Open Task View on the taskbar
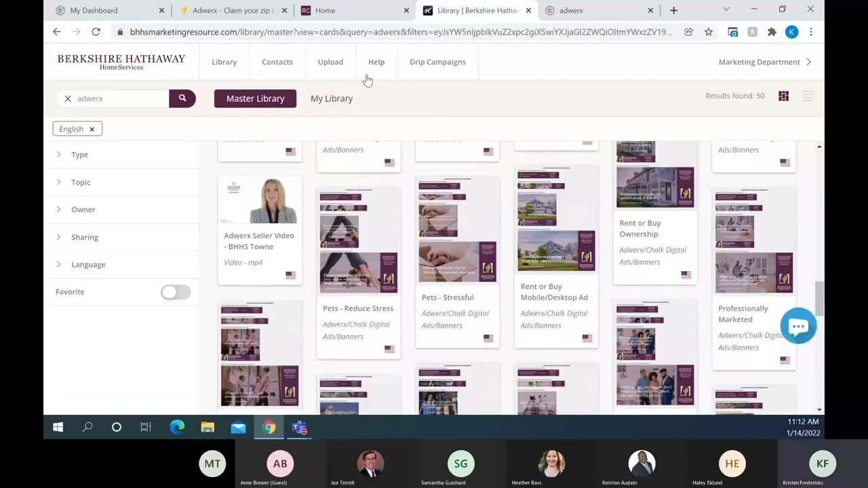Image resolution: width=868 pixels, height=488 pixels. click(x=146, y=428)
